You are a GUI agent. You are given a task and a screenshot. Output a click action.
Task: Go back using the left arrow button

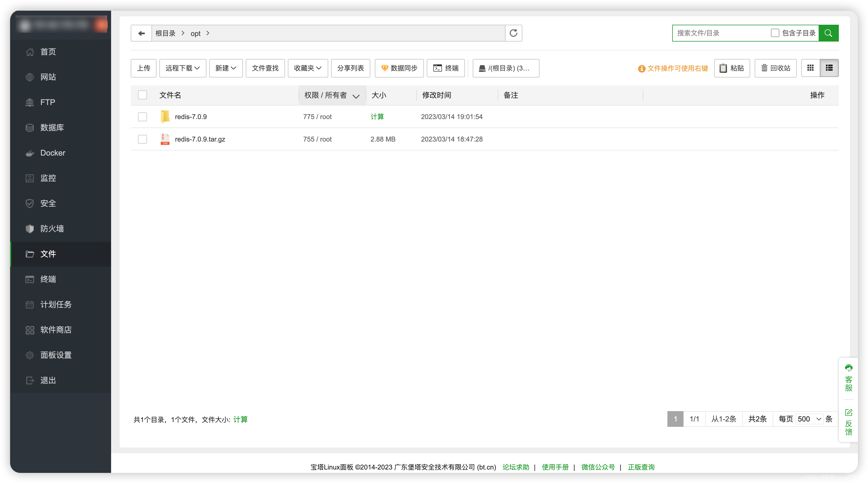pos(141,33)
